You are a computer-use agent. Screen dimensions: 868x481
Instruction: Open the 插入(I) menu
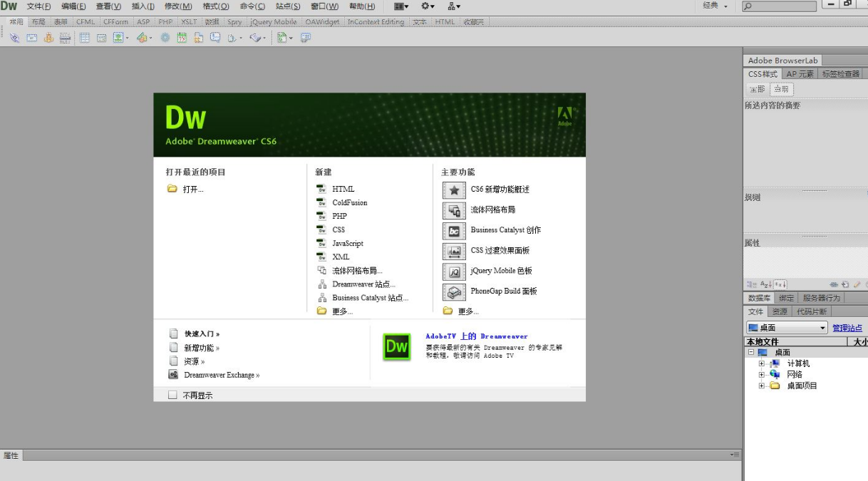pos(143,6)
